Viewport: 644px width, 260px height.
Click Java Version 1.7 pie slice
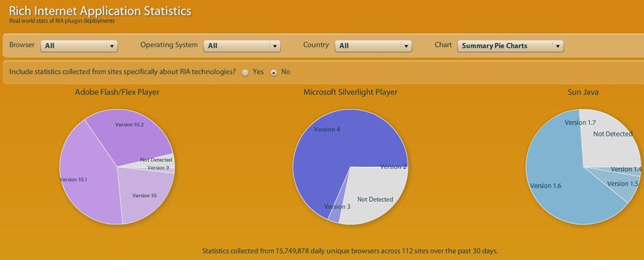580,123
